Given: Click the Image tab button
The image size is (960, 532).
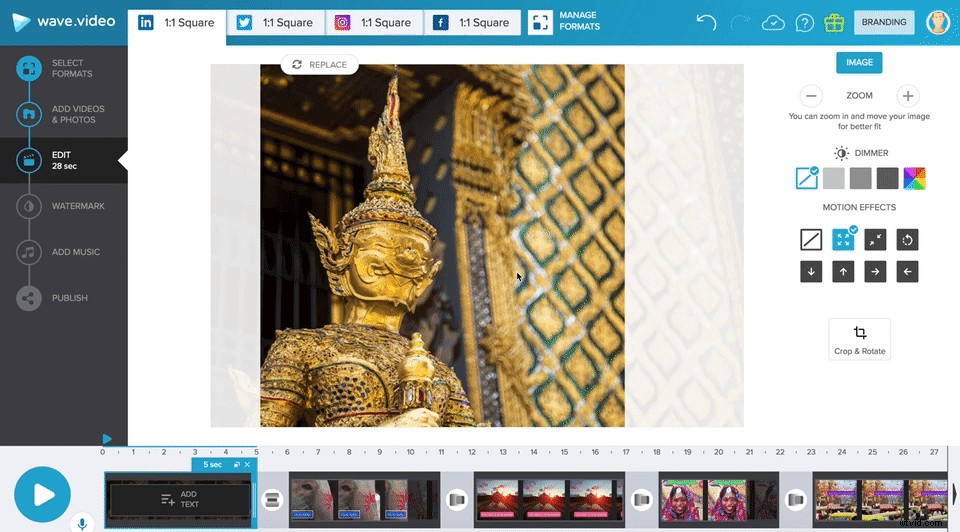Looking at the screenshot, I should coord(859,62).
